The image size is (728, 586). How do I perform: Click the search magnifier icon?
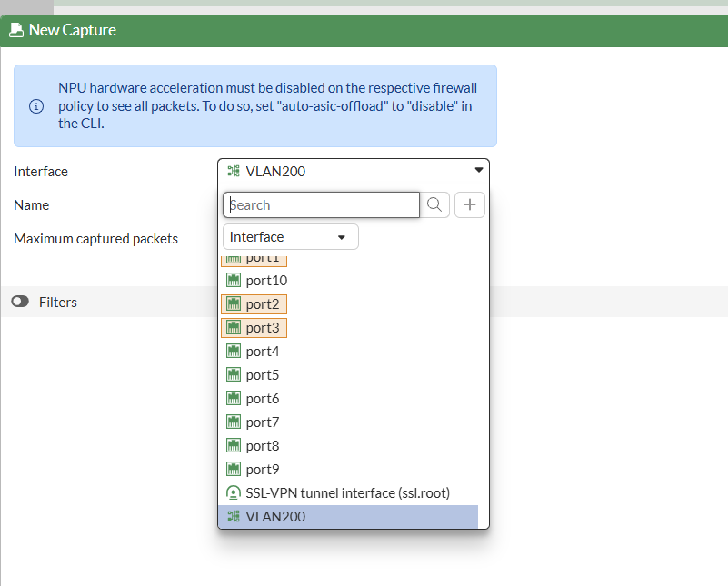click(x=434, y=205)
